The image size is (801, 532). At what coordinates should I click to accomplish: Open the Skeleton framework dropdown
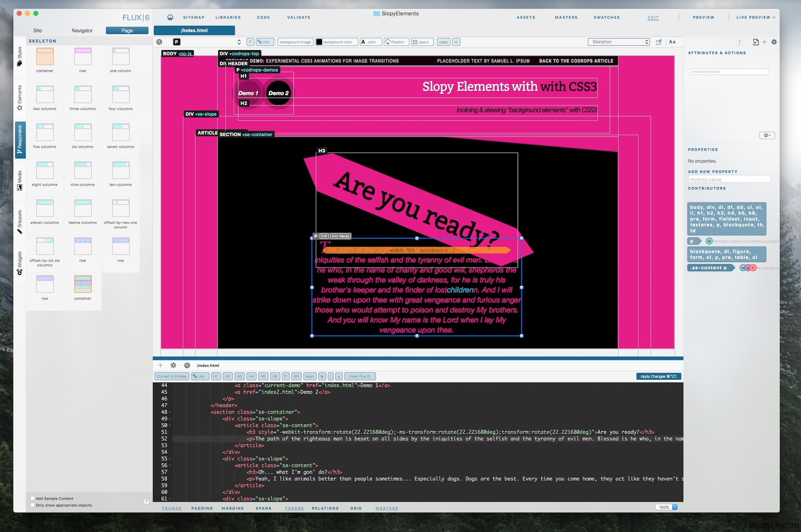pos(618,42)
